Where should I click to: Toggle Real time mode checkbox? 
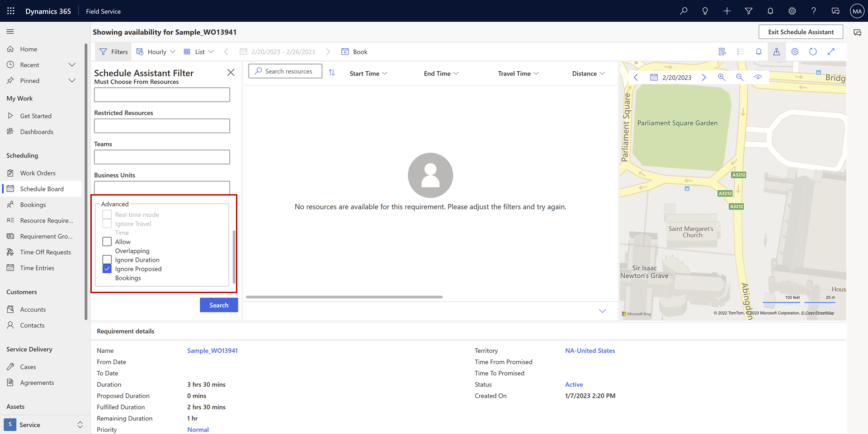coord(107,215)
